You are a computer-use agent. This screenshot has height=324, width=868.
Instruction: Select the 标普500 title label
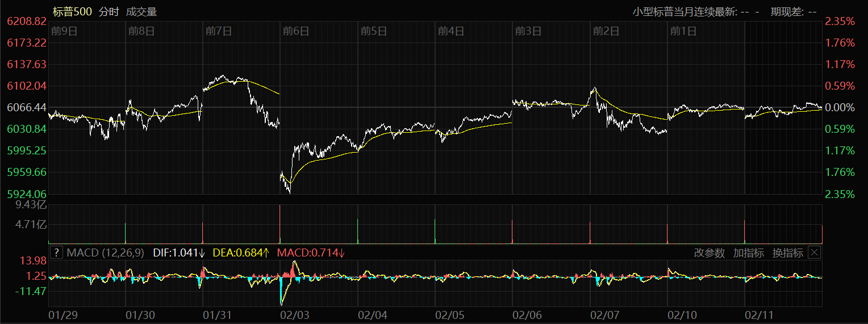point(72,11)
